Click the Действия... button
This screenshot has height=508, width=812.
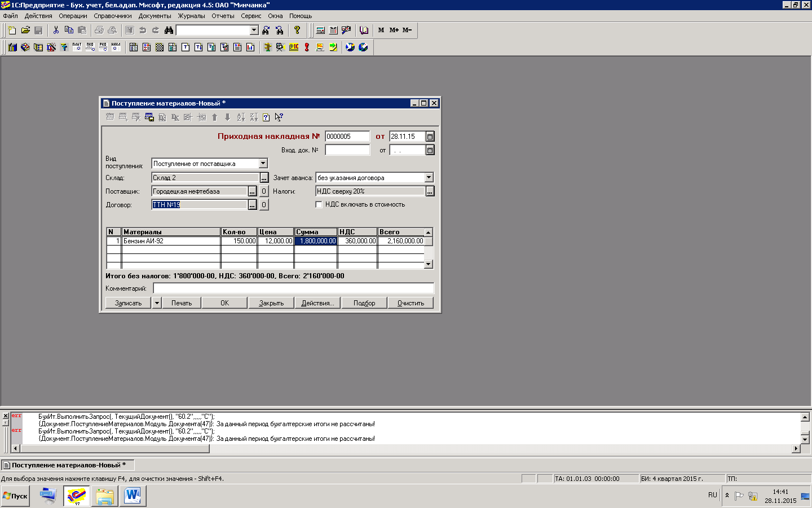tap(317, 303)
